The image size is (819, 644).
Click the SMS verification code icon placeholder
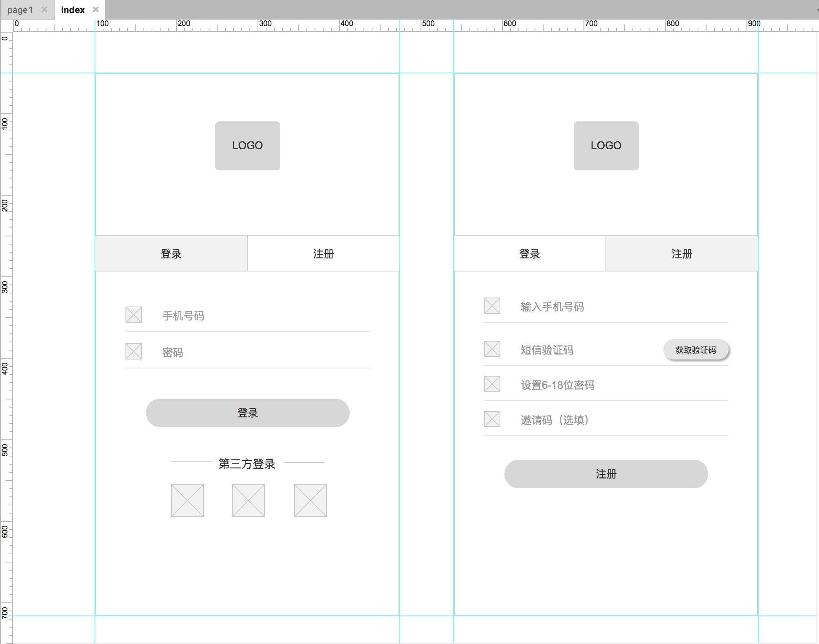(x=492, y=349)
